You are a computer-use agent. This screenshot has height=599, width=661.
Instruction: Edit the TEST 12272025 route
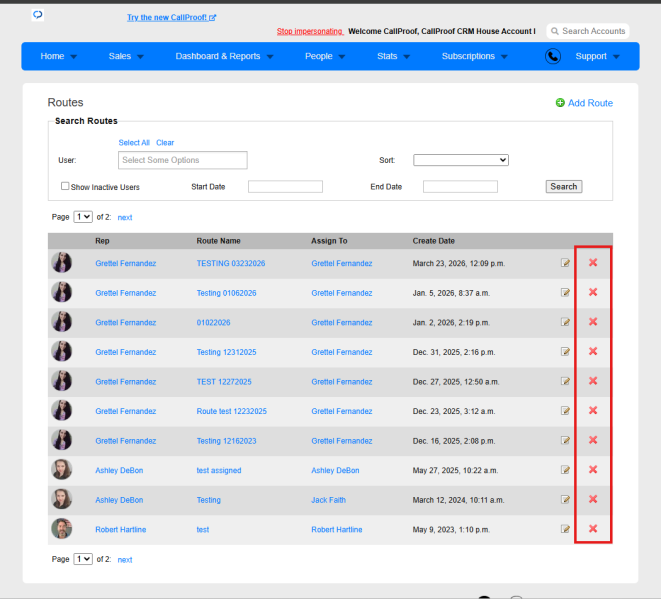[565, 381]
